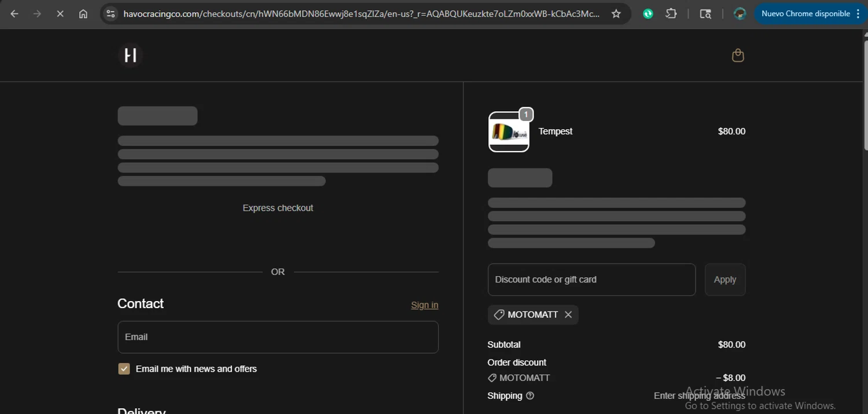The image size is (868, 414).
Task: Stop loading the page
Action: tap(60, 13)
